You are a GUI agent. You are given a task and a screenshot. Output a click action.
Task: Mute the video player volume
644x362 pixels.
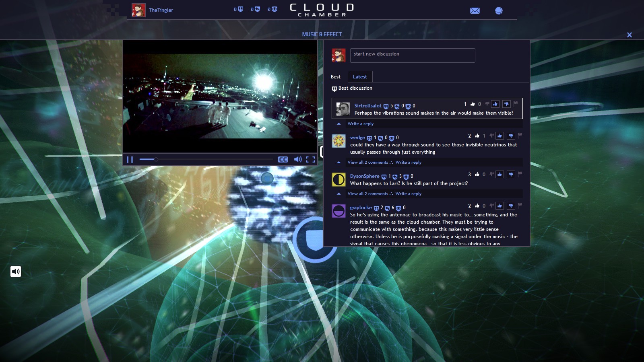coord(298,160)
